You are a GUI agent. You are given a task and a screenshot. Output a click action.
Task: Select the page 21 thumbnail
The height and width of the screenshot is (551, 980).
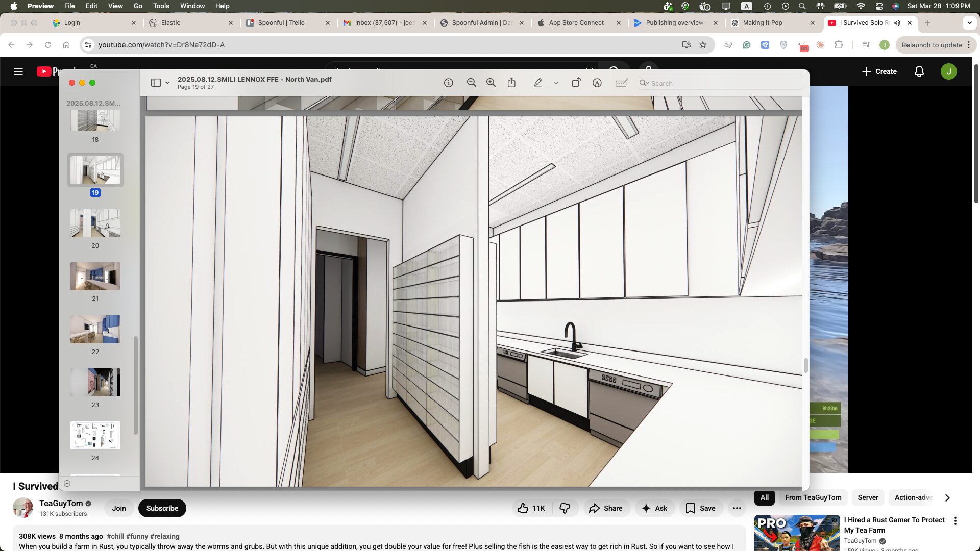coord(95,276)
